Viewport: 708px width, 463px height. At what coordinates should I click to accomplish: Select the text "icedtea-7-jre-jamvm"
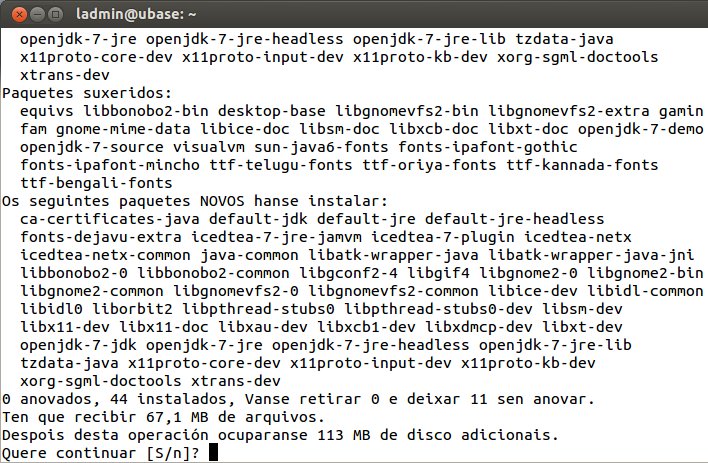[276, 237]
